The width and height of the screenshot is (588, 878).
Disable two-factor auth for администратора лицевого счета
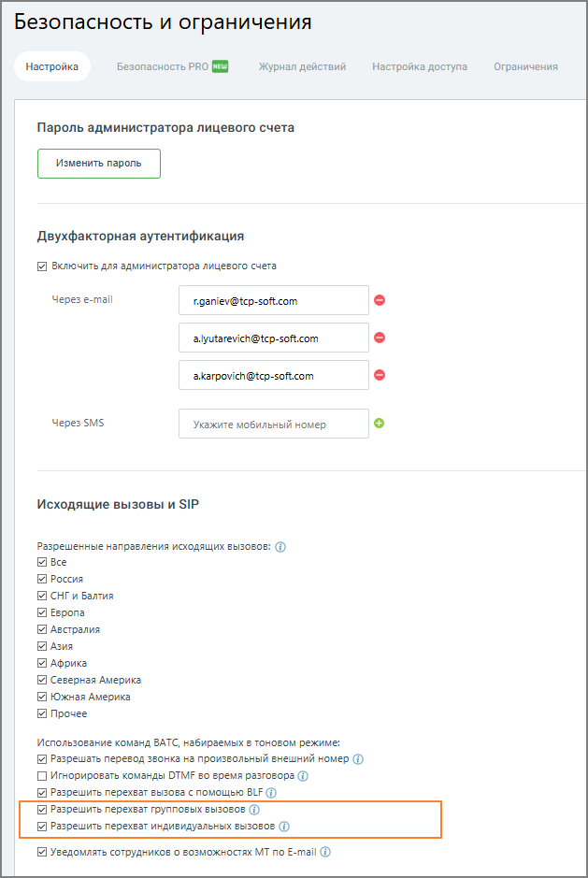[42, 266]
